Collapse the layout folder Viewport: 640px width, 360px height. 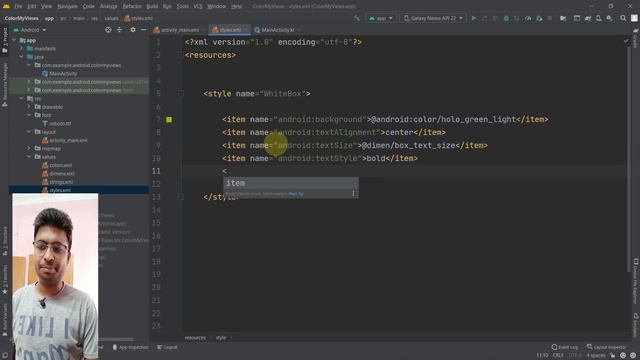(29, 132)
